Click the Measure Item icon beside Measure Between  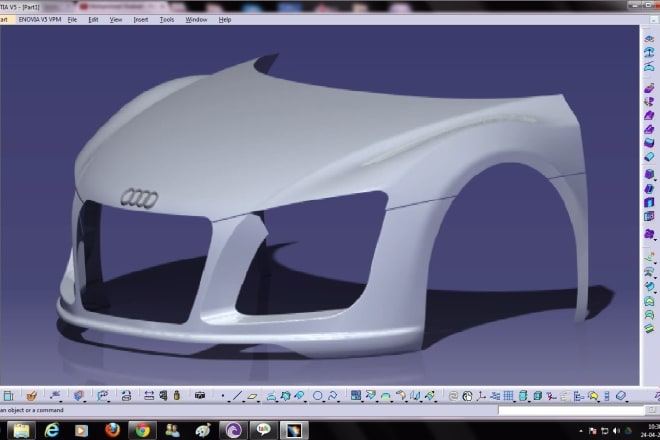point(163,395)
